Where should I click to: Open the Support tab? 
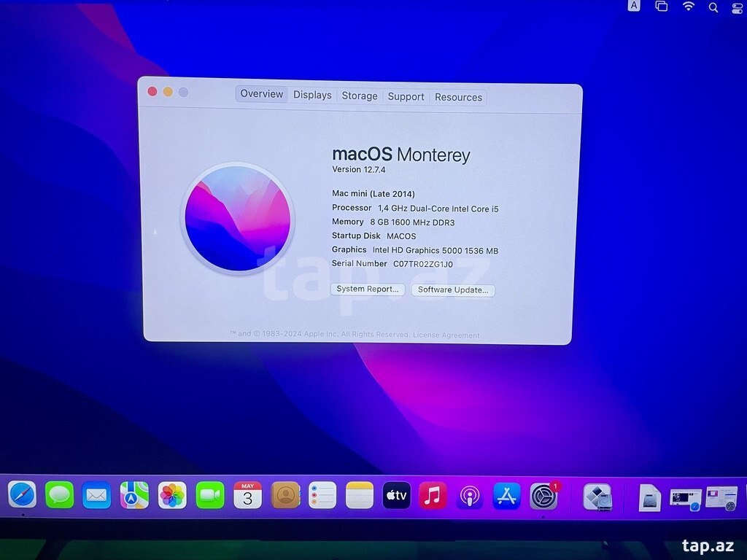[x=406, y=97]
